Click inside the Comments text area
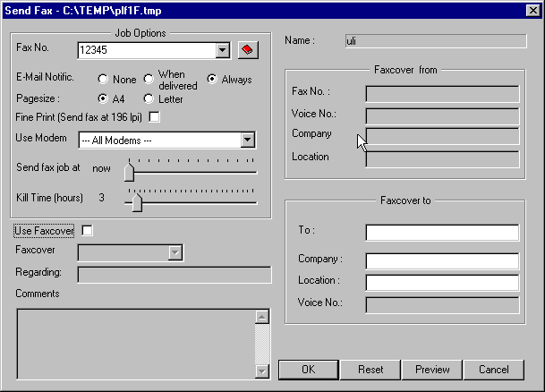This screenshot has height=392, width=545. pos(135,344)
